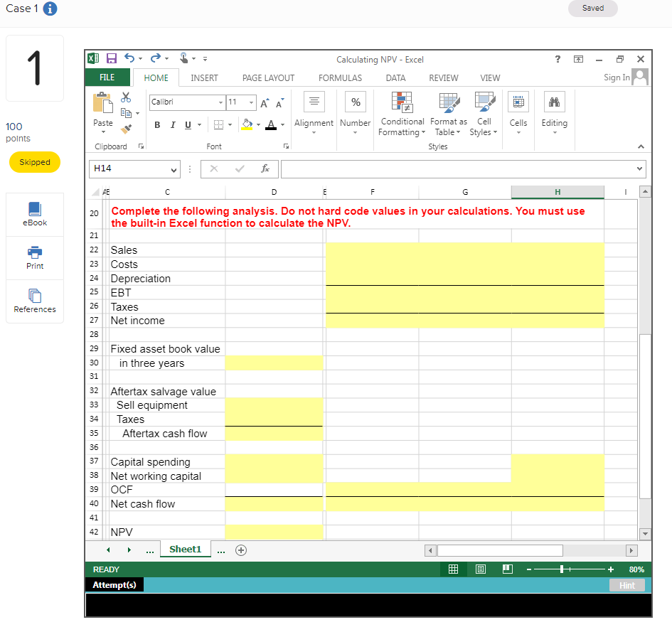Image resolution: width=672 pixels, height=632 pixels.
Task: Click the Hint button
Action: point(627,584)
